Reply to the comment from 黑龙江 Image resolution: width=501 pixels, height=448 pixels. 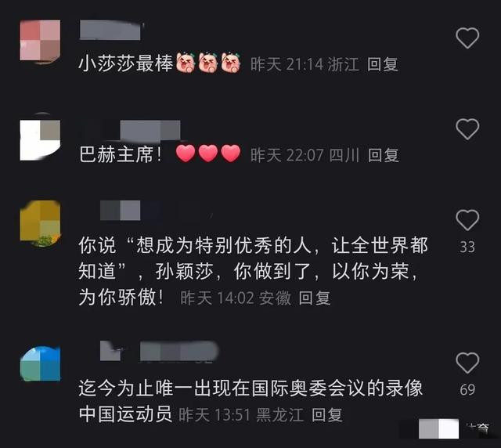tap(327, 415)
